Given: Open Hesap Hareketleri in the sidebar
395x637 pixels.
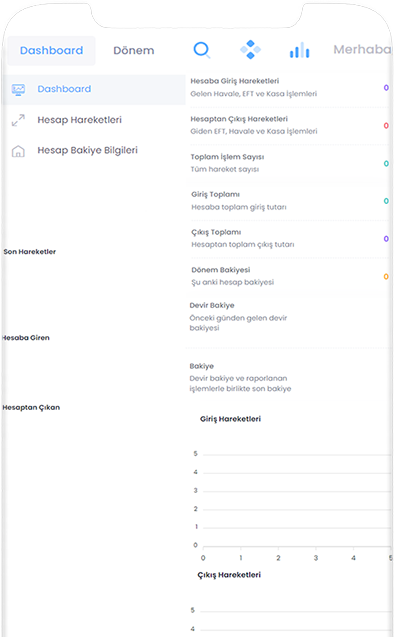Looking at the screenshot, I should (x=79, y=120).
